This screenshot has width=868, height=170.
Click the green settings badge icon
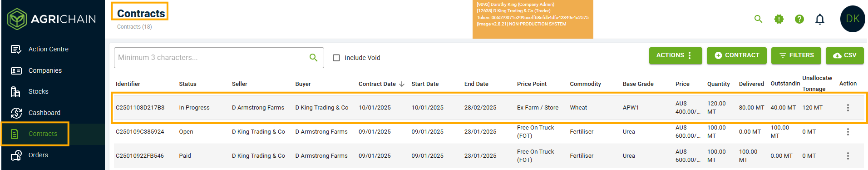tap(779, 19)
